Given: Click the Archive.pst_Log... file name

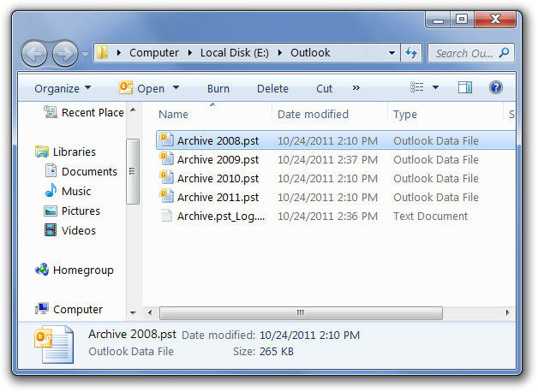Looking at the screenshot, I should click(221, 217).
